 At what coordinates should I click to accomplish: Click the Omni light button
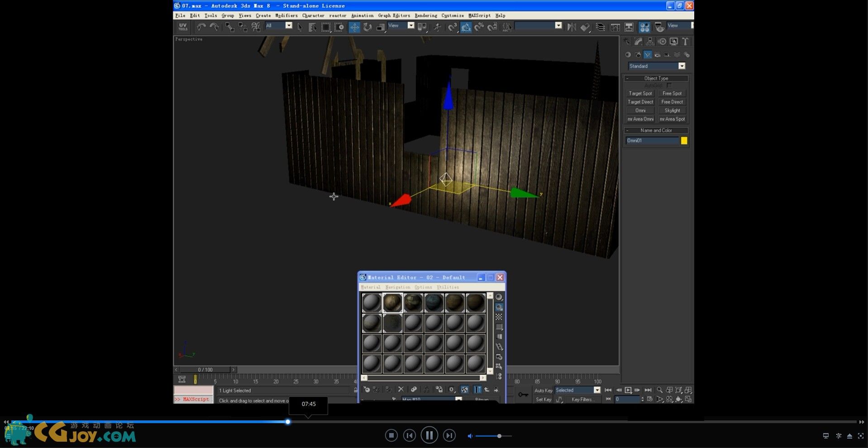pyautogui.click(x=640, y=110)
